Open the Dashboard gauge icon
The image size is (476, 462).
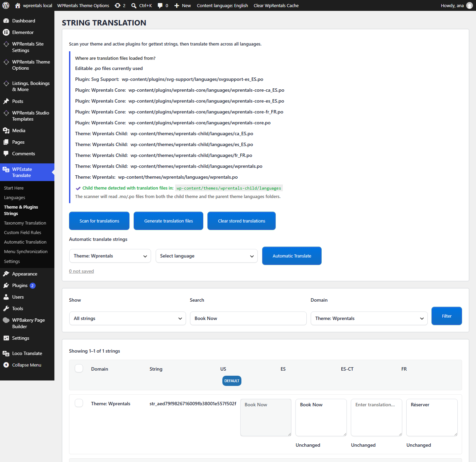pos(6,21)
